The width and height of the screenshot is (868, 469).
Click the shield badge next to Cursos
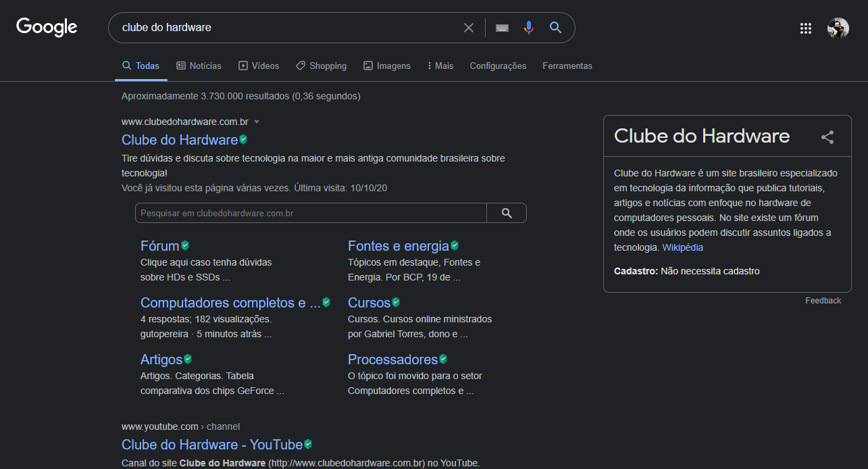click(396, 302)
